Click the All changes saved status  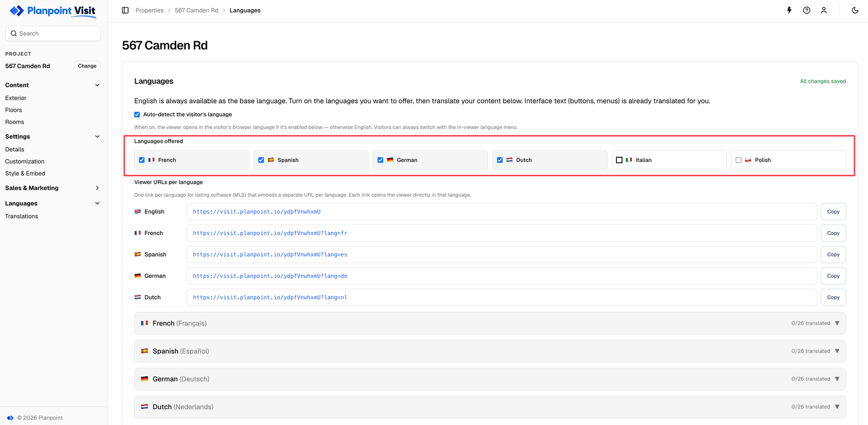click(823, 81)
